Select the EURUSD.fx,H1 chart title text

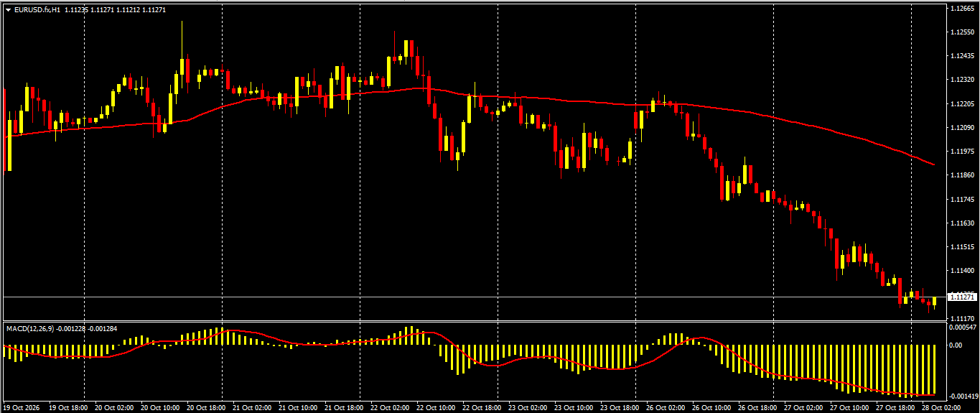pyautogui.click(x=37, y=10)
